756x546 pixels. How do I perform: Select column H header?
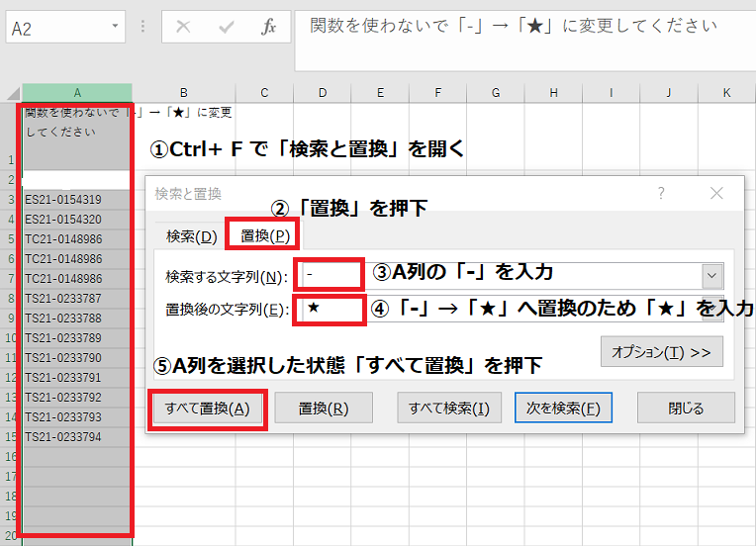pos(553,93)
